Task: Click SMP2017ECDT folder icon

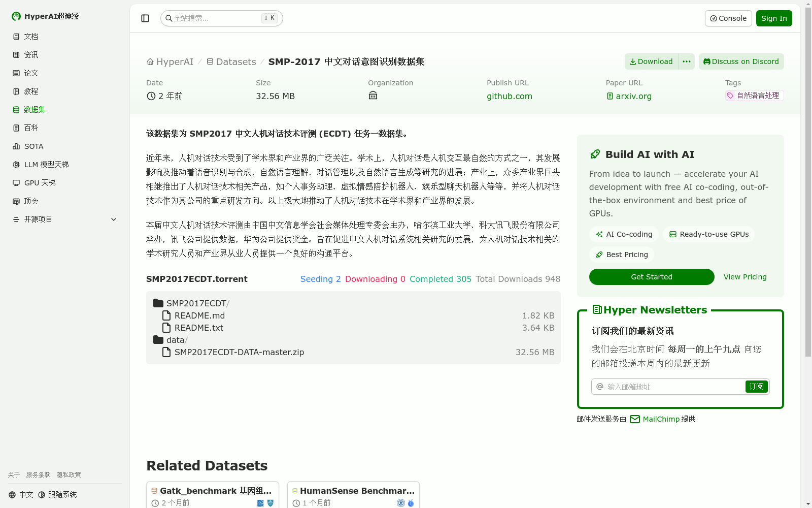Action: [x=158, y=303]
